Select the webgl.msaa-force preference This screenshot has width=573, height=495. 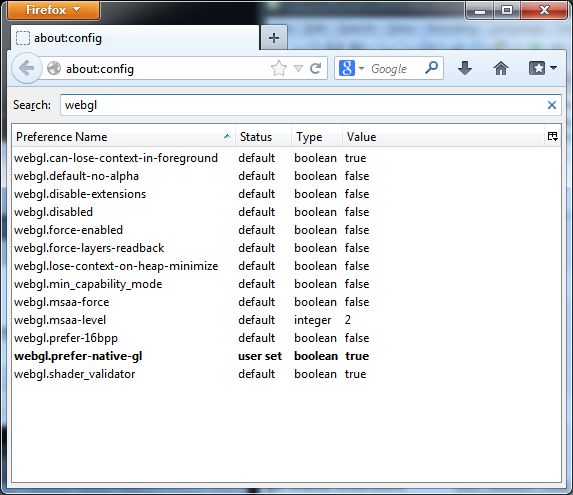(x=286, y=302)
